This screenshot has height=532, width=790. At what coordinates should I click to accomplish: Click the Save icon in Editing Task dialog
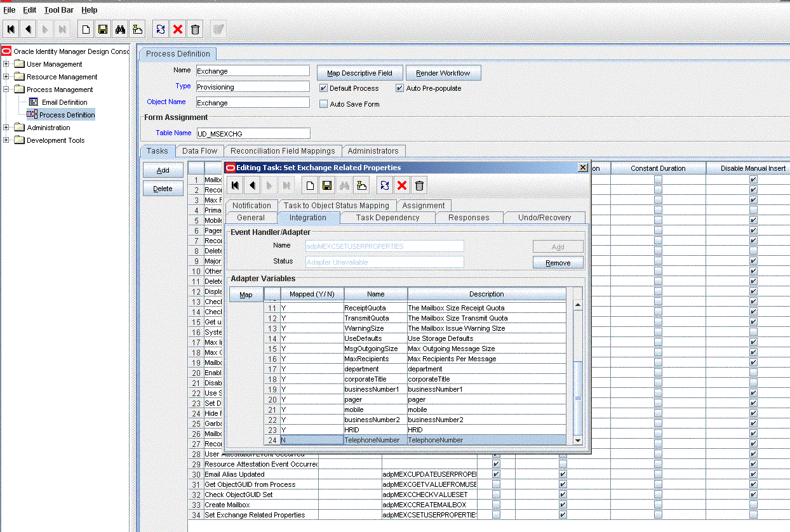coord(327,185)
